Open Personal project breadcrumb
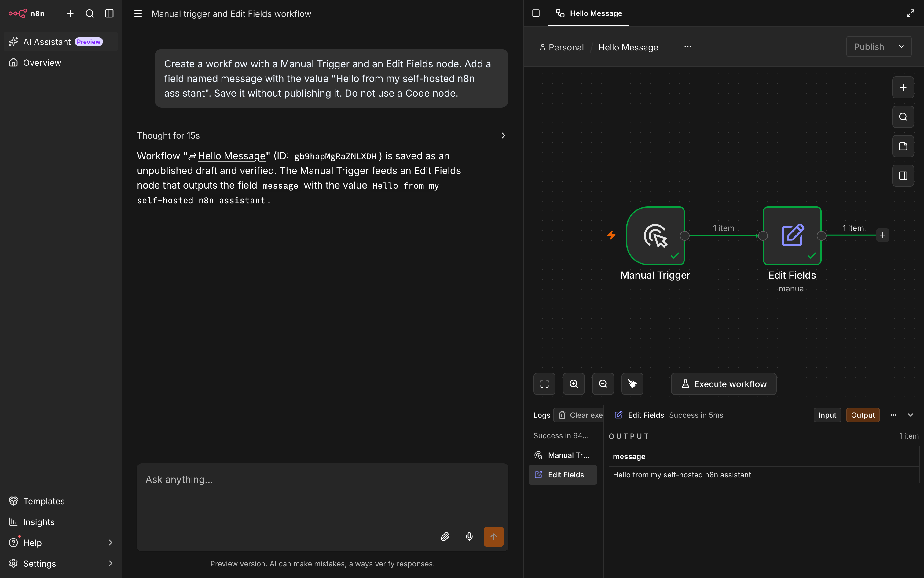Screen dimensions: 924x578 562,47
